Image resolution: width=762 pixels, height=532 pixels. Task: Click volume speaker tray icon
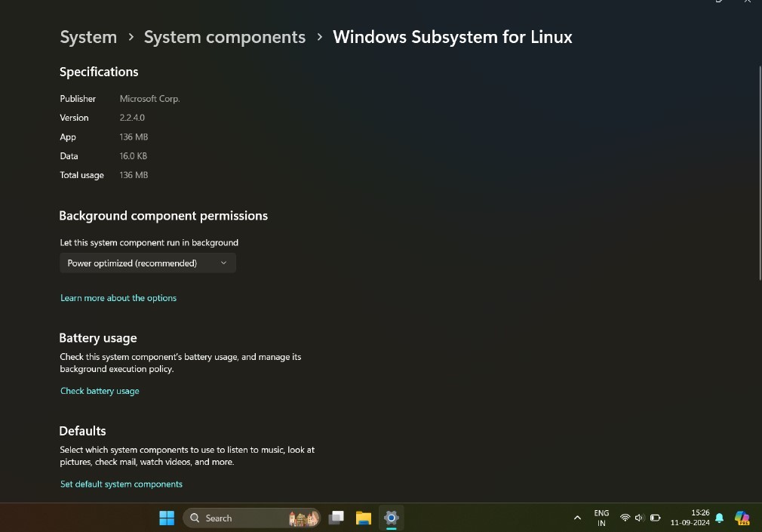point(640,518)
